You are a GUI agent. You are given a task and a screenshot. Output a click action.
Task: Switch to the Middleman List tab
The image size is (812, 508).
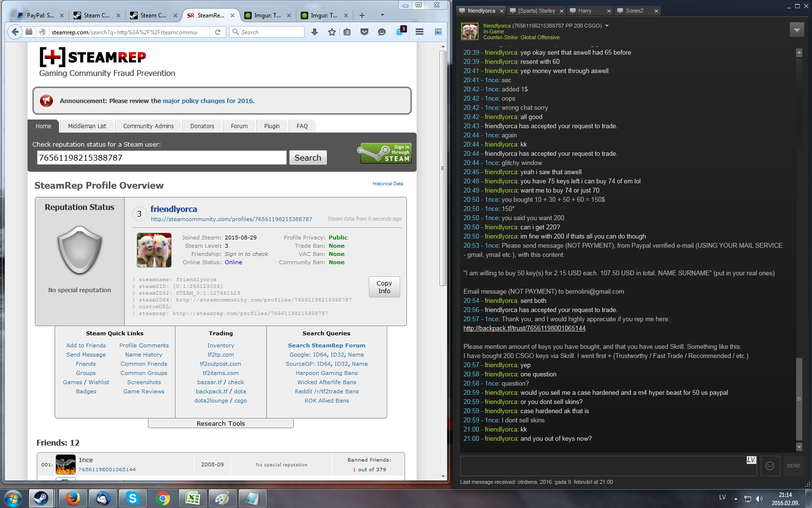[x=87, y=126]
